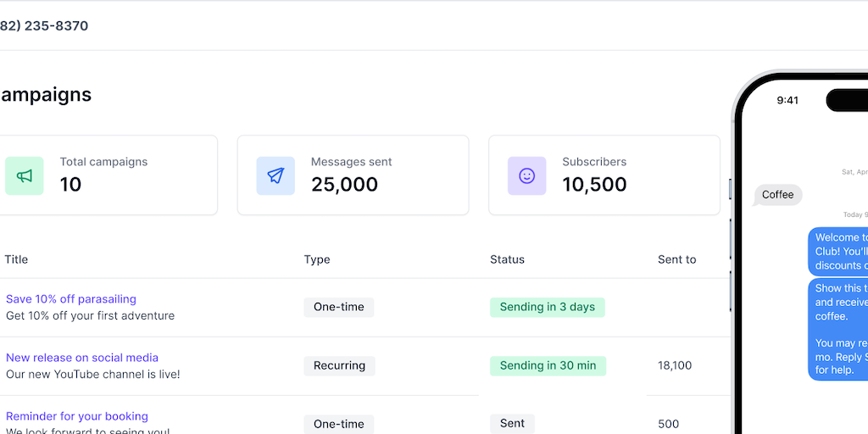Screen dimensions: 868x434
Task: Tap the Coffee message bubble on phone
Action: 777,195
